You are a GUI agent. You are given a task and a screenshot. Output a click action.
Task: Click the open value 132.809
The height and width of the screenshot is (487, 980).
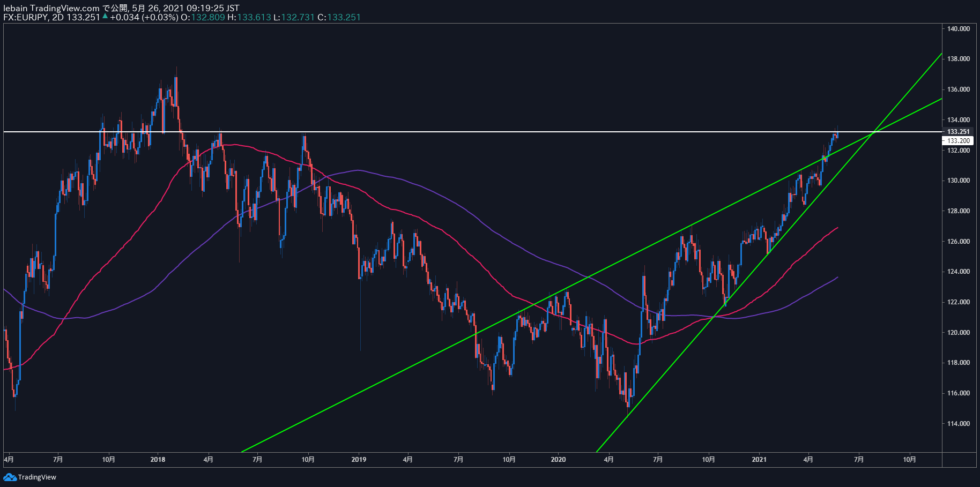(208, 17)
